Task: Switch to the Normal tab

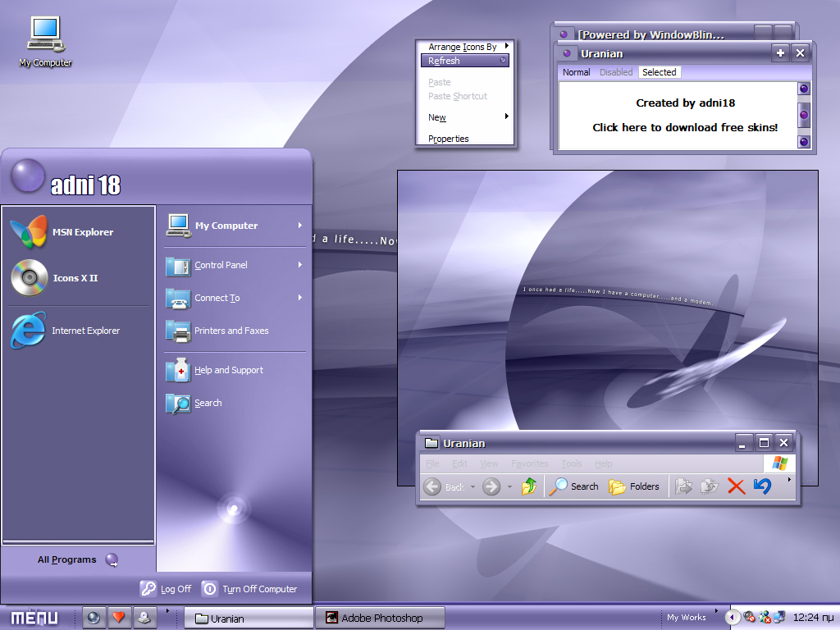Action: (577, 72)
